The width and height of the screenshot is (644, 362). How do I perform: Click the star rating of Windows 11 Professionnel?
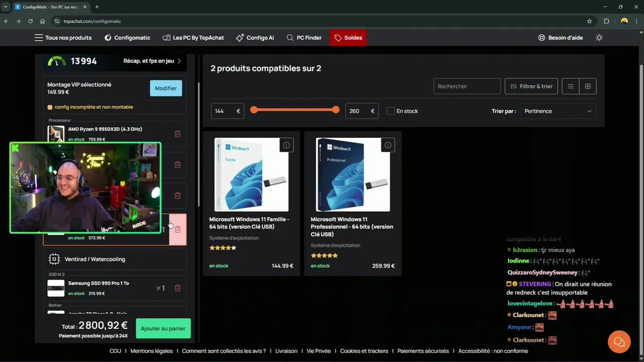click(x=325, y=255)
